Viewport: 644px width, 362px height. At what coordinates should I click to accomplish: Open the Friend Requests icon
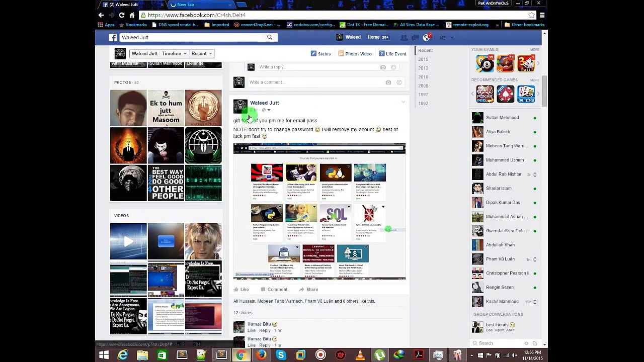(404, 37)
